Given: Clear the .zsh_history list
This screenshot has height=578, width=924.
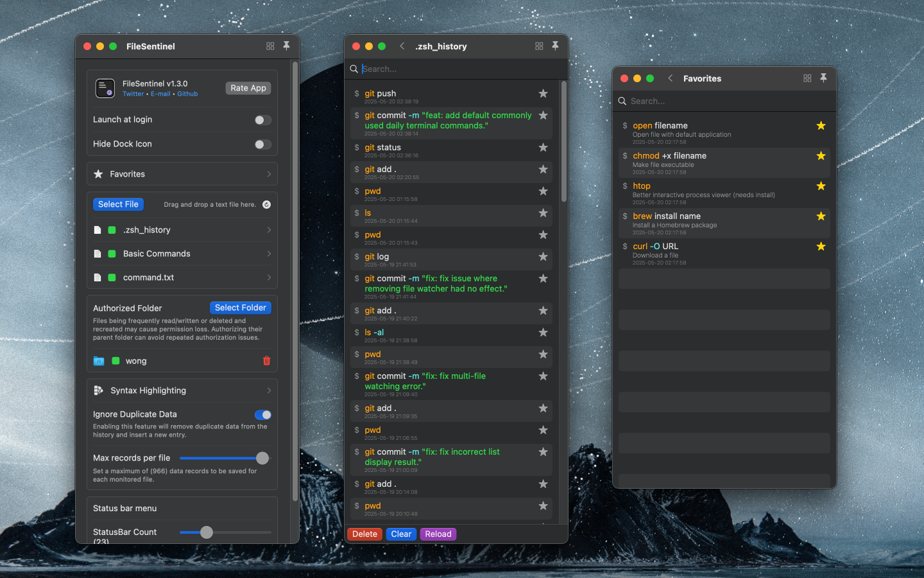Looking at the screenshot, I should (x=400, y=534).
